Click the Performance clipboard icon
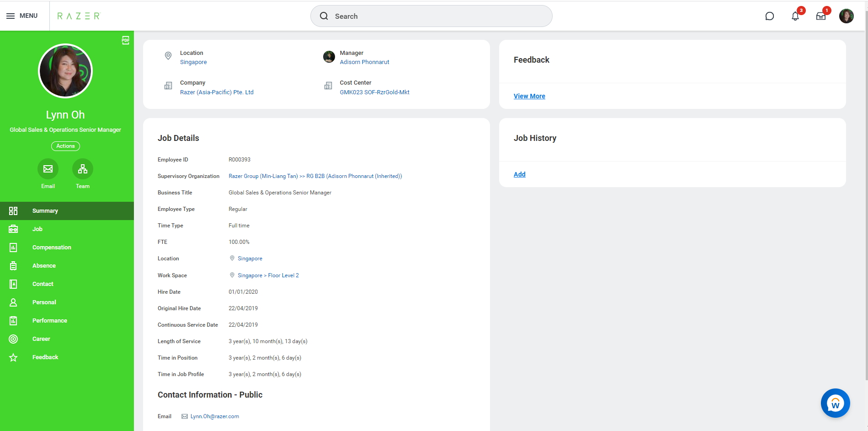The image size is (868, 431). pyautogui.click(x=13, y=321)
